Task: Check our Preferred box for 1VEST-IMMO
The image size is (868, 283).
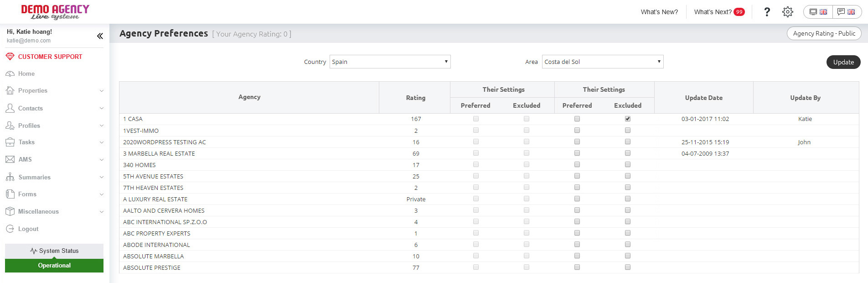Action: coord(577,130)
